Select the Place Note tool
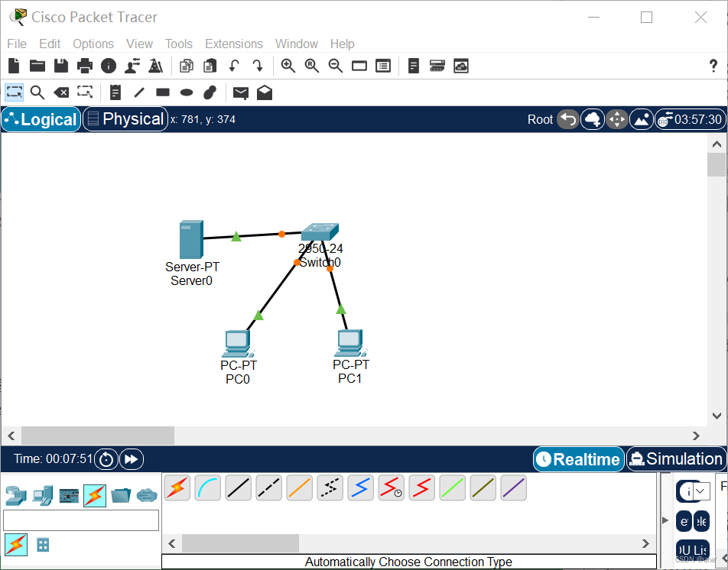This screenshot has width=728, height=570. click(115, 92)
